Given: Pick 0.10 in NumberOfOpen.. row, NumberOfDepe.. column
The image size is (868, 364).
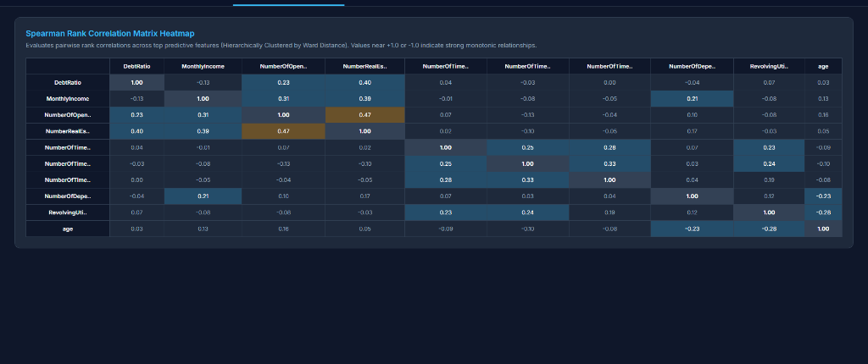Looking at the screenshot, I should click(x=692, y=115).
